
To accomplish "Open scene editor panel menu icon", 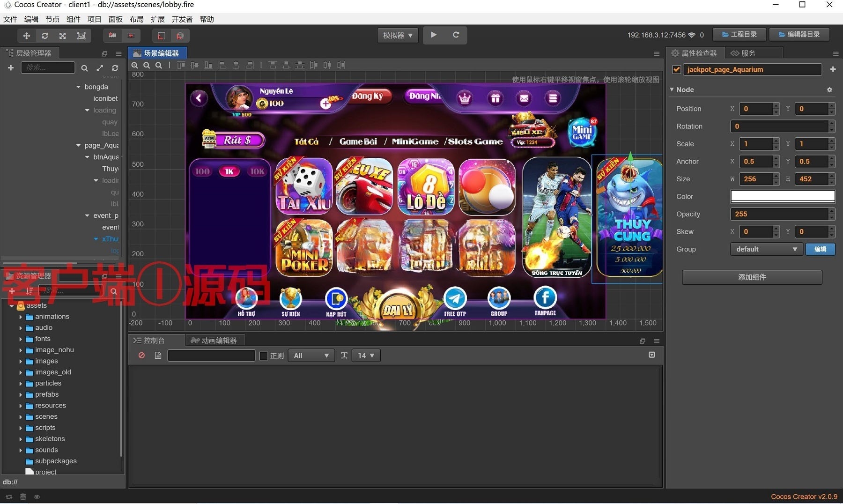I will [657, 53].
